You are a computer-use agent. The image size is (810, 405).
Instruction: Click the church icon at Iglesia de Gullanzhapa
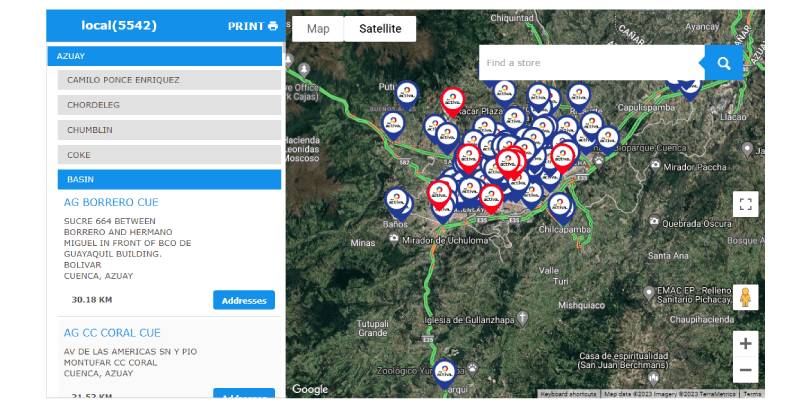(x=522, y=317)
